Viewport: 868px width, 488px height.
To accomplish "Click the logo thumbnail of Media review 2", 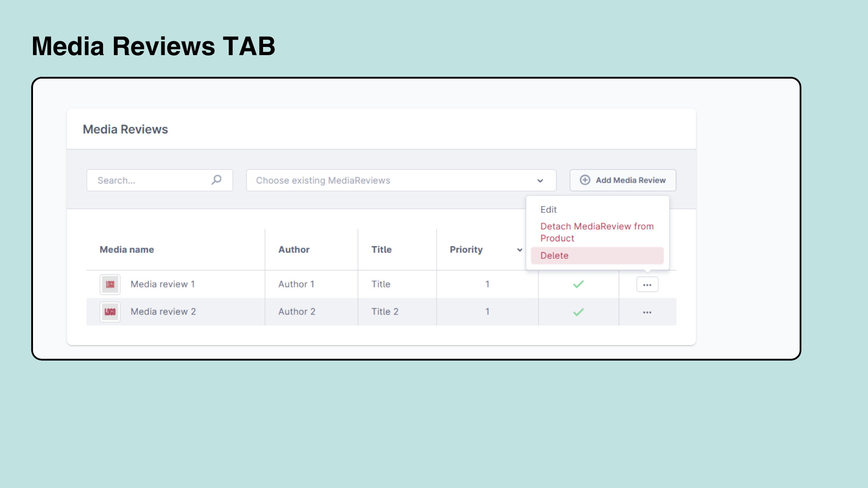I will (110, 312).
